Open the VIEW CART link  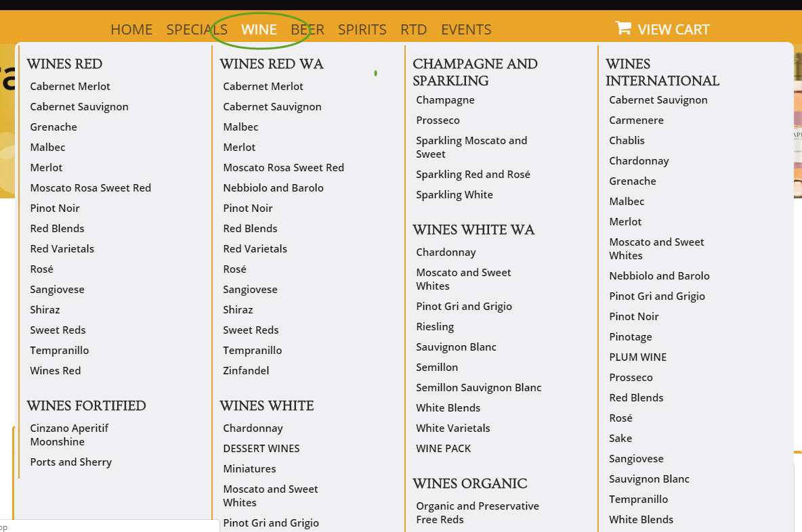click(673, 30)
